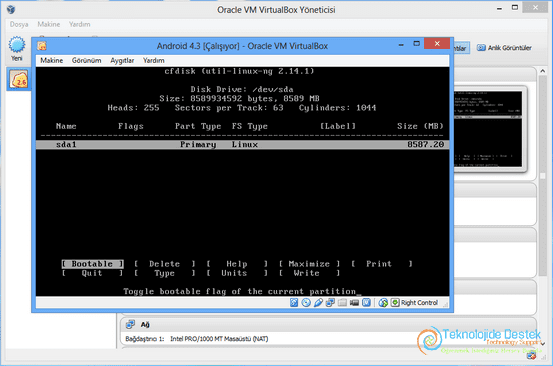This screenshot has height=366, width=553.
Task: Click the Bağdaştırıcı 1 label in Manager
Action: point(145,339)
